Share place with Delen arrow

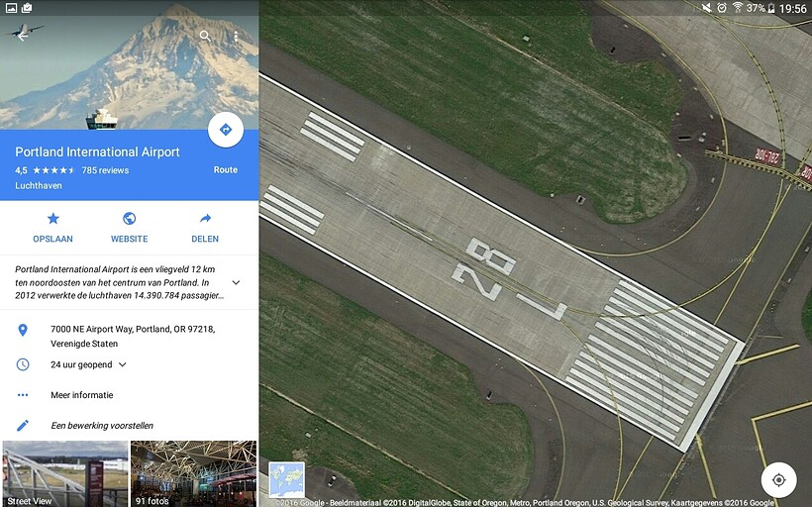tap(205, 228)
